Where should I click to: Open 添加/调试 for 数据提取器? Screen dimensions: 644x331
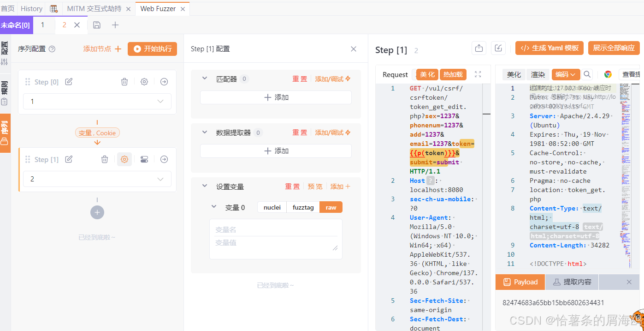[x=333, y=132]
